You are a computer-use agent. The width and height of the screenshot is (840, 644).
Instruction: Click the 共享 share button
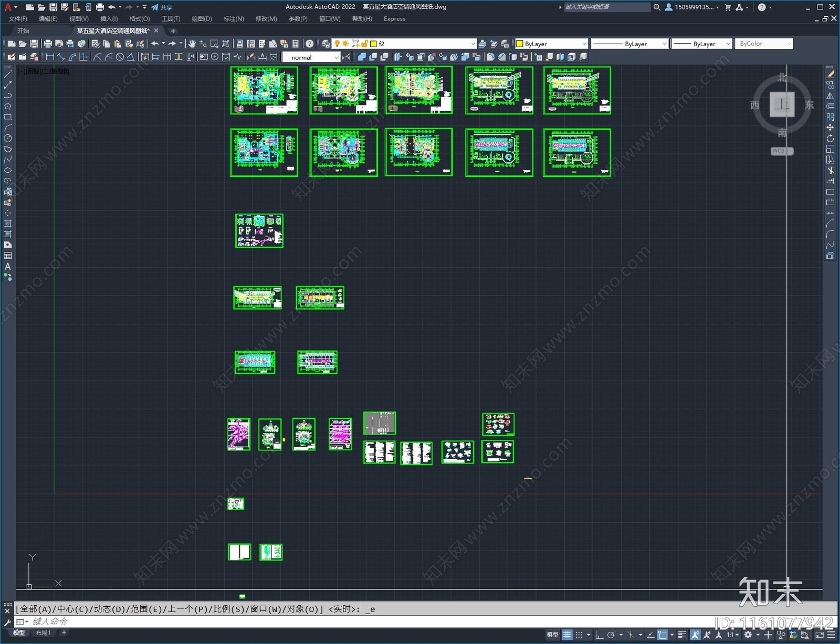[162, 7]
